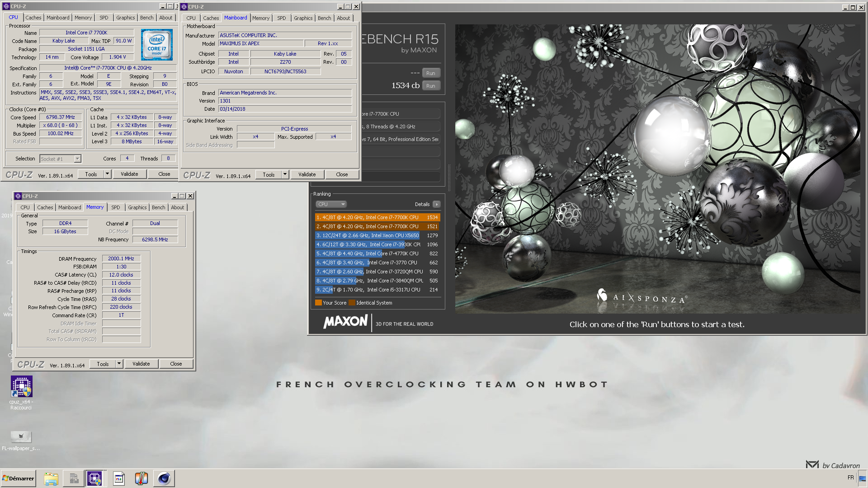Select ranking row 1 scoring 1534
This screenshot has width=868, height=488.
377,217
